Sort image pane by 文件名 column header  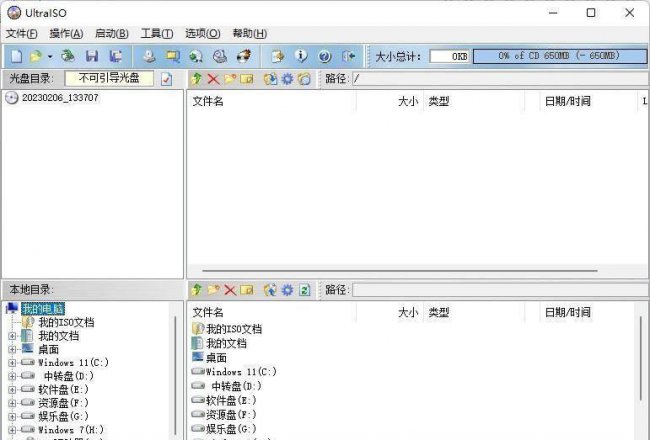tap(272, 101)
